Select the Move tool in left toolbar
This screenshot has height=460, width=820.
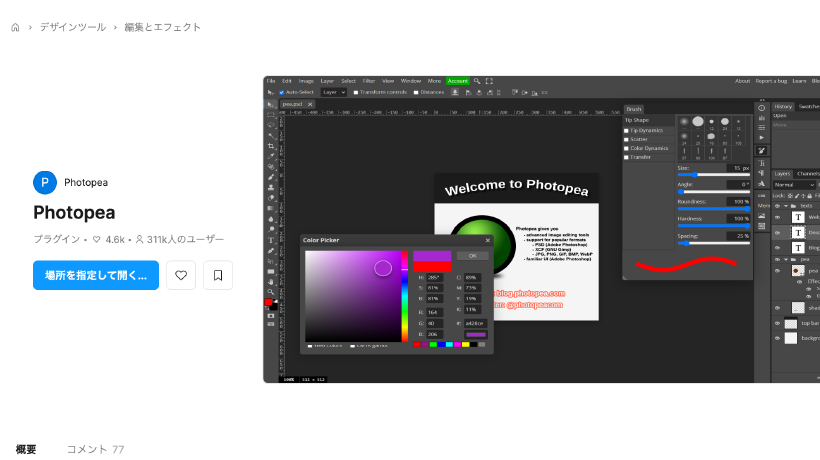pyautogui.click(x=270, y=105)
